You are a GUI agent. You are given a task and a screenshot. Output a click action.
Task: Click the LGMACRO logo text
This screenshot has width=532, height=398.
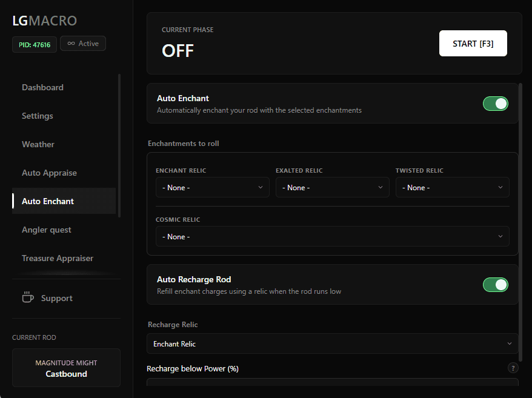coord(44,21)
